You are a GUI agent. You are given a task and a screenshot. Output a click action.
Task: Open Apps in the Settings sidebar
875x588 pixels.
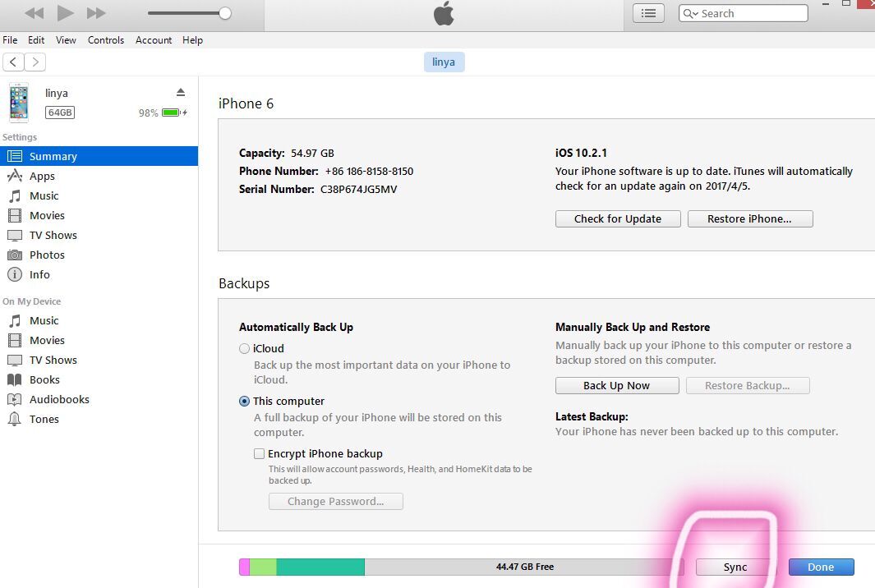(42, 176)
